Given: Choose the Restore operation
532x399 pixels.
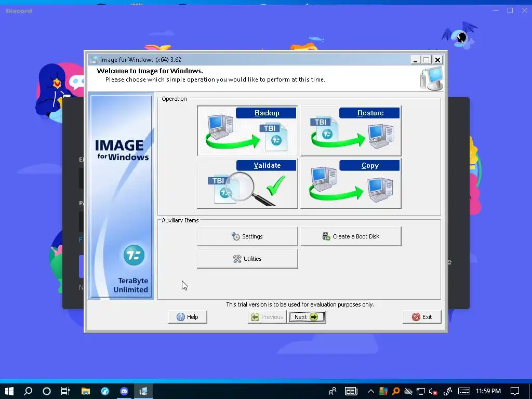Looking at the screenshot, I should (x=351, y=130).
